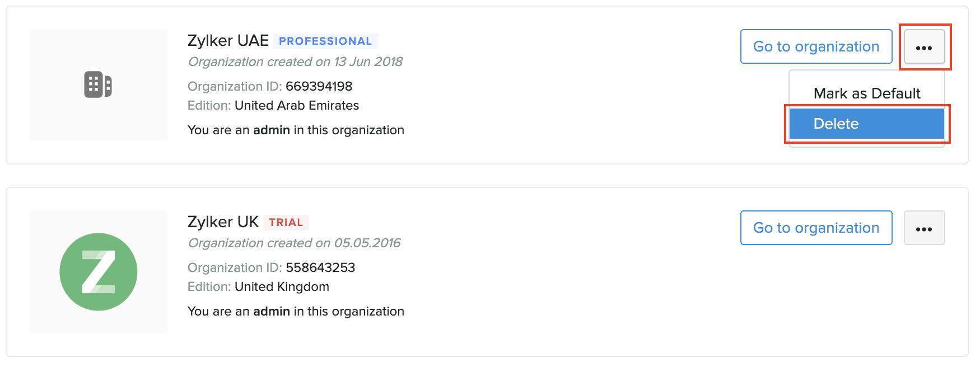Select organization ID 669394198
The height and width of the screenshot is (367, 980).
pos(319,87)
